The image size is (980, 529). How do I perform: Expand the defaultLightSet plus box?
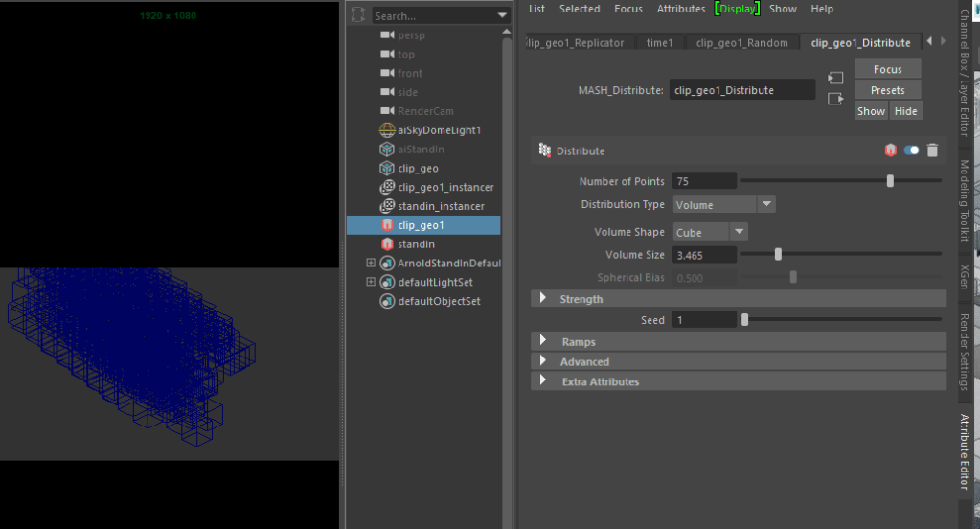[x=371, y=283]
